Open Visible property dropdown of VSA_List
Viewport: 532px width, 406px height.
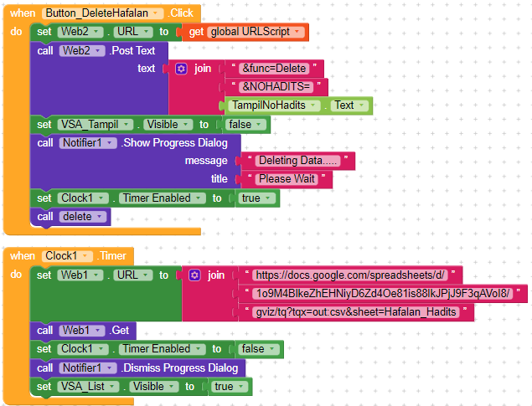point(154,387)
